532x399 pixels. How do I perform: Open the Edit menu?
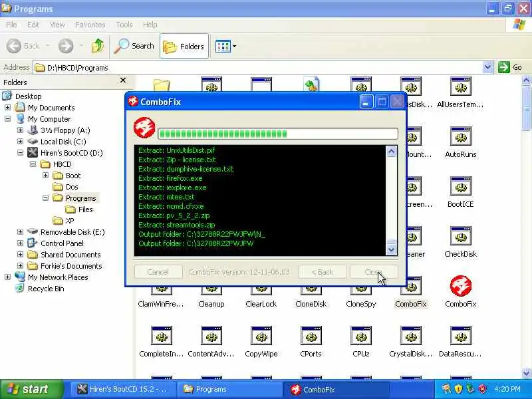33,25
